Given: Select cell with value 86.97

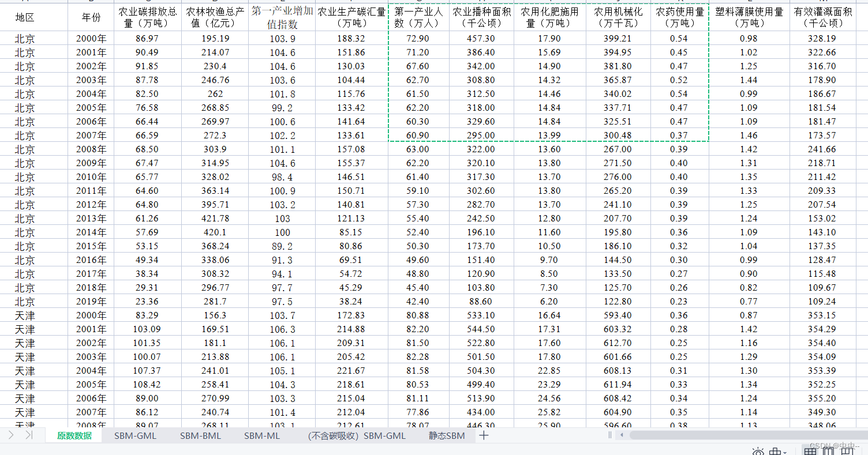Looking at the screenshot, I should (148, 39).
